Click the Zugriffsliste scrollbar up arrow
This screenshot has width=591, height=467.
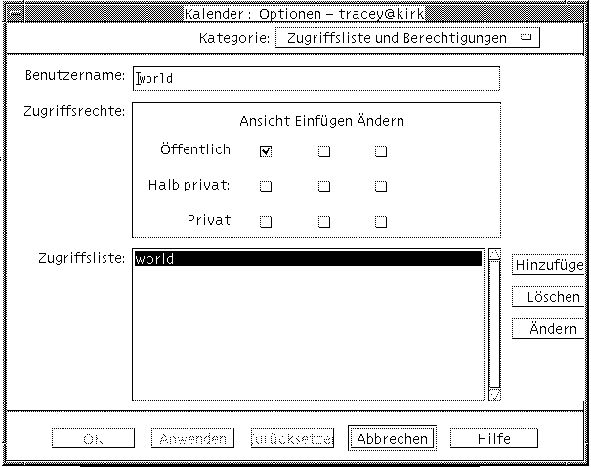pos(495,254)
